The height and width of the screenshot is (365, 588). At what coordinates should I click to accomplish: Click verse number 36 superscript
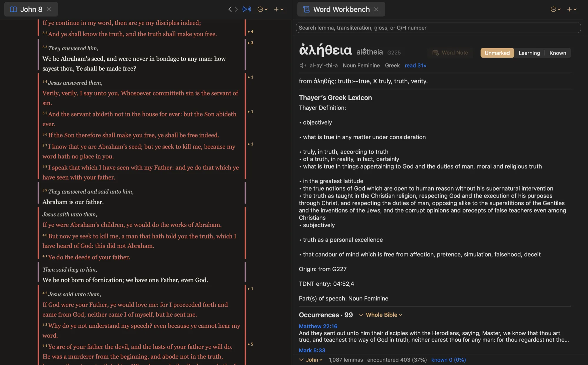tap(45, 134)
